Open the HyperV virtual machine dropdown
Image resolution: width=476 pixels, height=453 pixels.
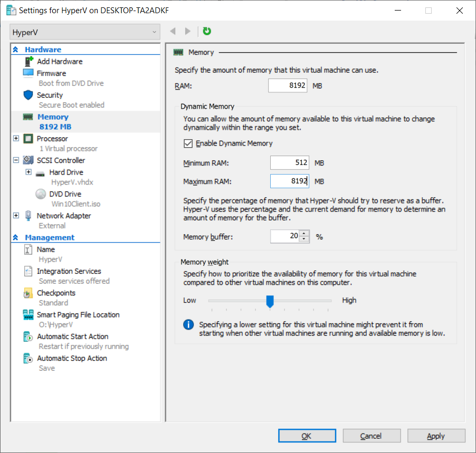pos(84,32)
